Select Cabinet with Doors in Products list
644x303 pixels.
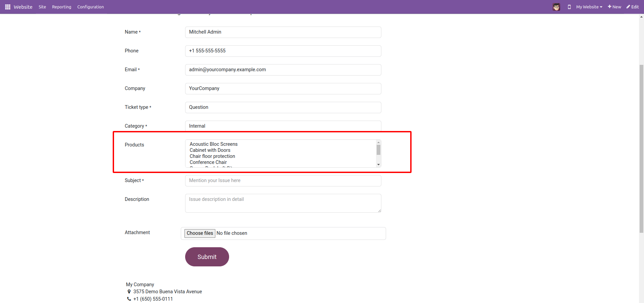point(210,150)
